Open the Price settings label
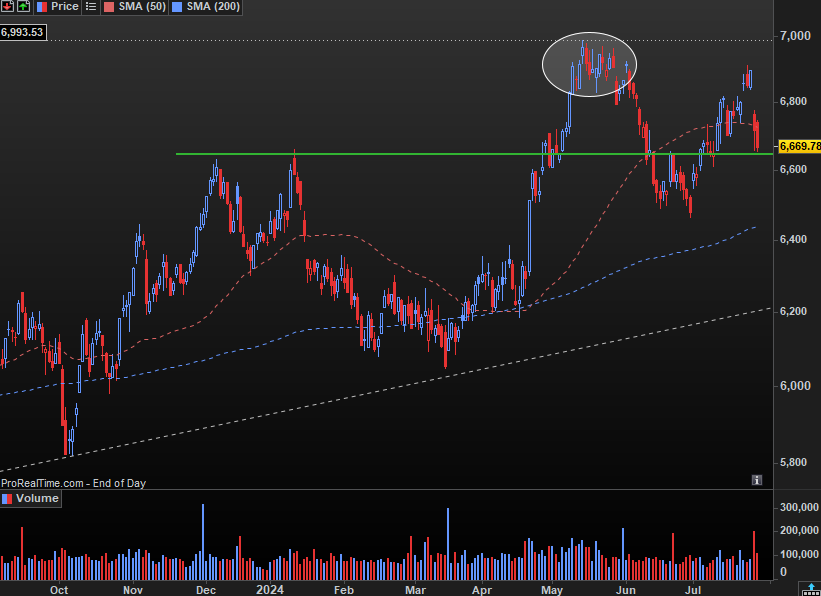This screenshot has width=821, height=596. pos(65,6)
